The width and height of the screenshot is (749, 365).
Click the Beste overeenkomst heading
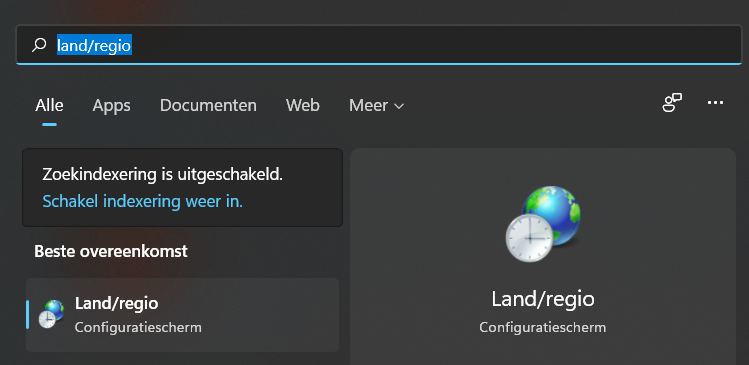[111, 251]
